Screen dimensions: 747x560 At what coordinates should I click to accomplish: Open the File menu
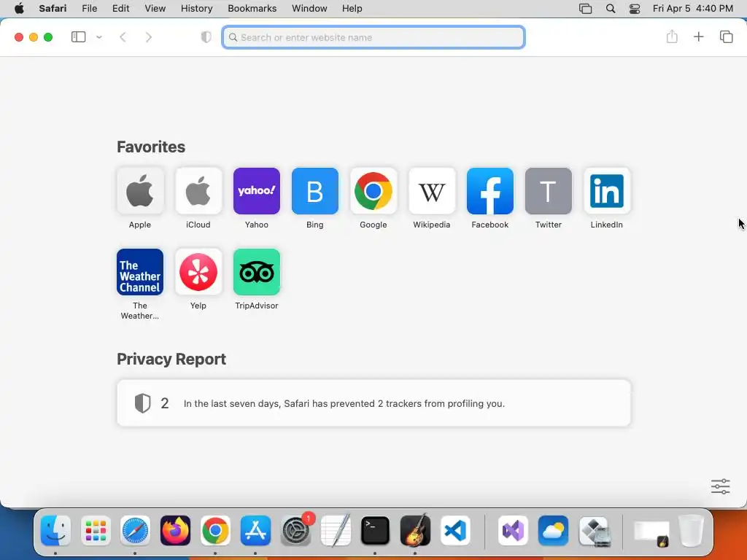click(x=89, y=9)
